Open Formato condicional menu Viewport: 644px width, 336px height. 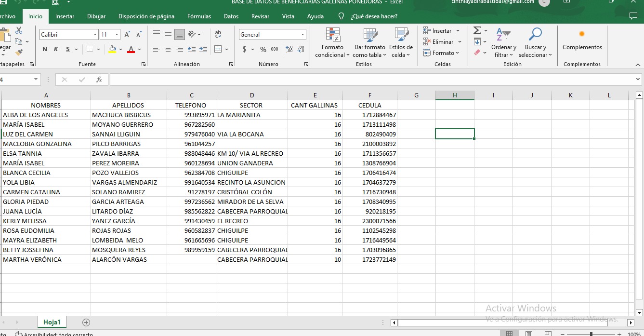click(332, 43)
